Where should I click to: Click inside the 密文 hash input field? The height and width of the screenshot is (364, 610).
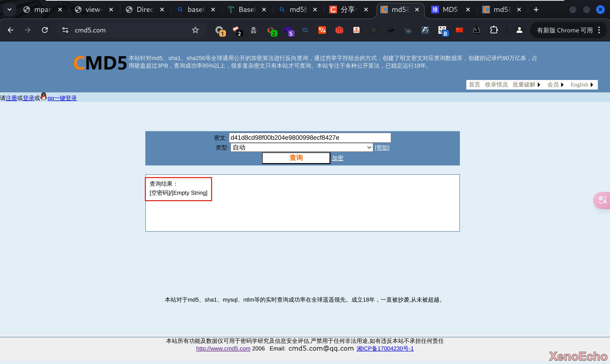tap(310, 138)
